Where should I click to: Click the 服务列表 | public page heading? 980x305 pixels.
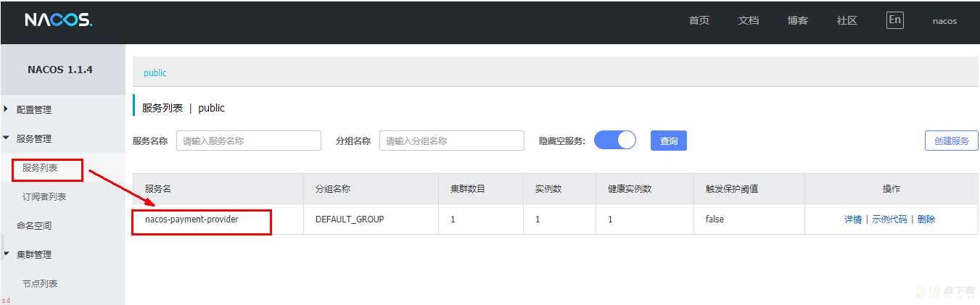(x=184, y=108)
